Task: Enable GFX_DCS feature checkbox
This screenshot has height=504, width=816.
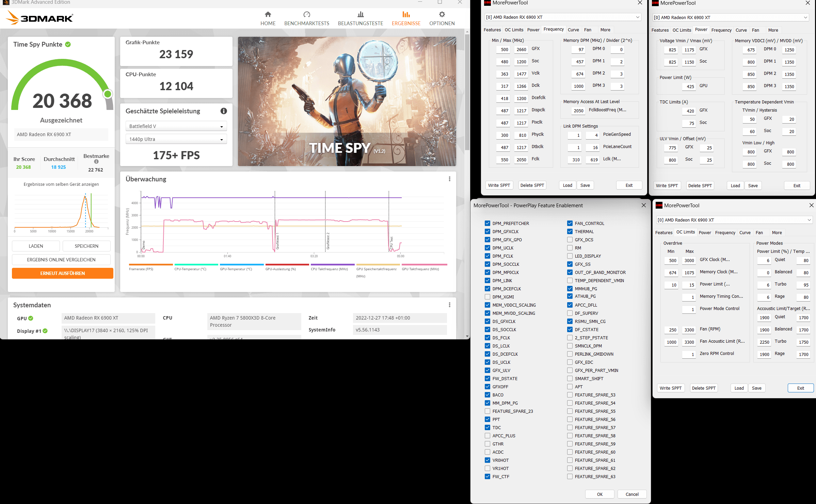Action: (x=570, y=240)
